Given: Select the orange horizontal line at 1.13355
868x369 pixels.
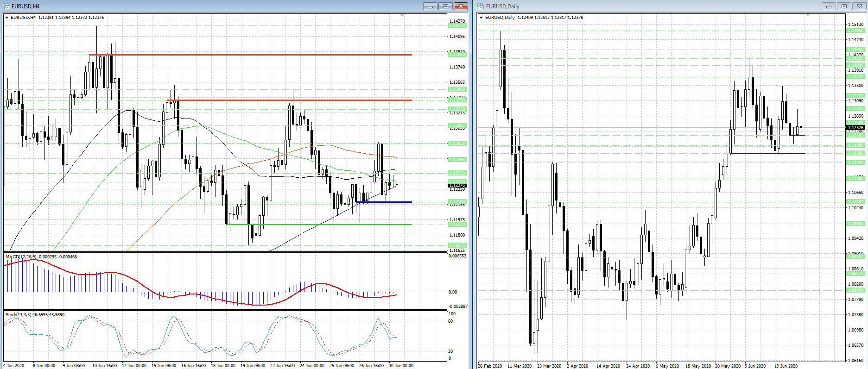Looking at the screenshot, I should (x=289, y=100).
